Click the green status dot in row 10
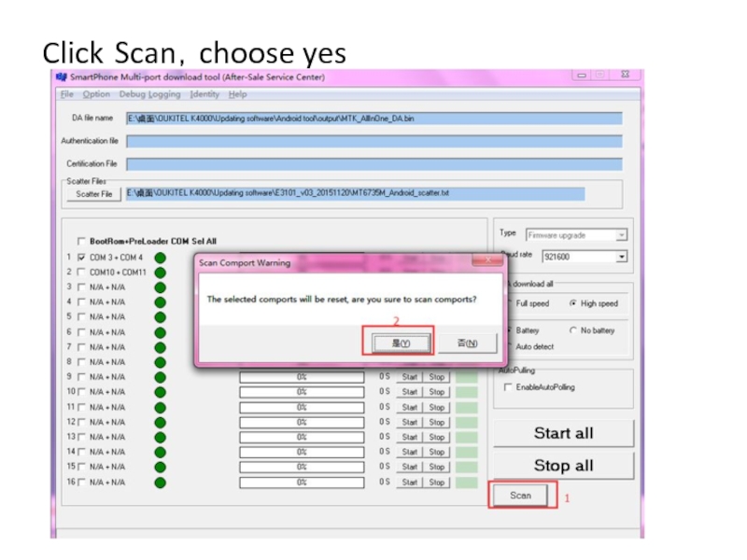The width and height of the screenshot is (747, 560). pyautogui.click(x=161, y=392)
